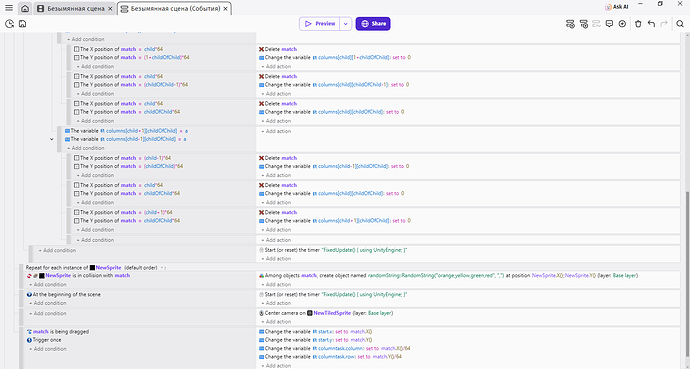The image size is (690, 369).
Task: Click icon of At the beginning of the scene condition
Action: pyautogui.click(x=29, y=295)
